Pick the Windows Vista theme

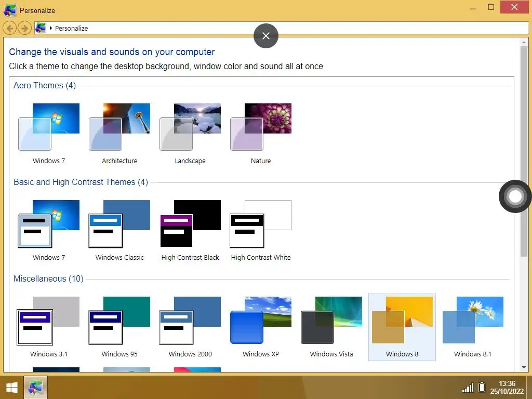[331, 327]
